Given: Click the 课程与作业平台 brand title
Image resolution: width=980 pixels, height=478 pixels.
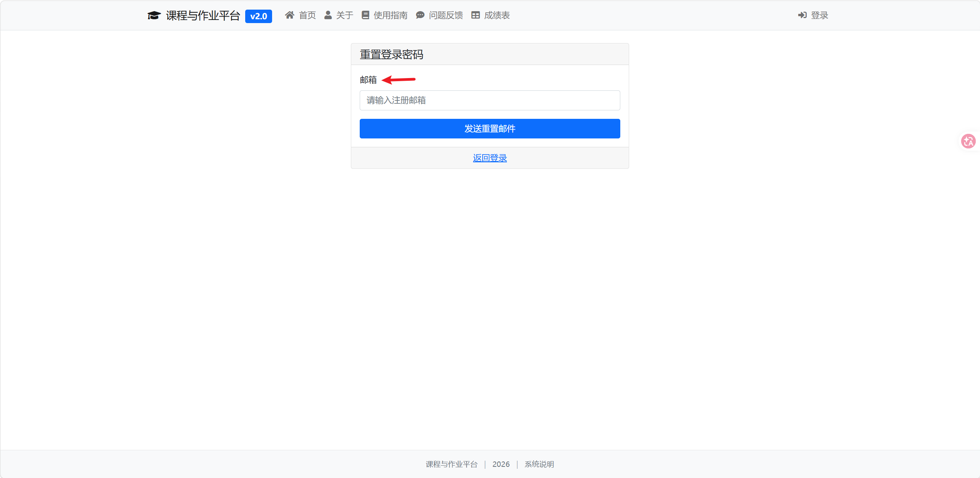Looking at the screenshot, I should tap(203, 15).
